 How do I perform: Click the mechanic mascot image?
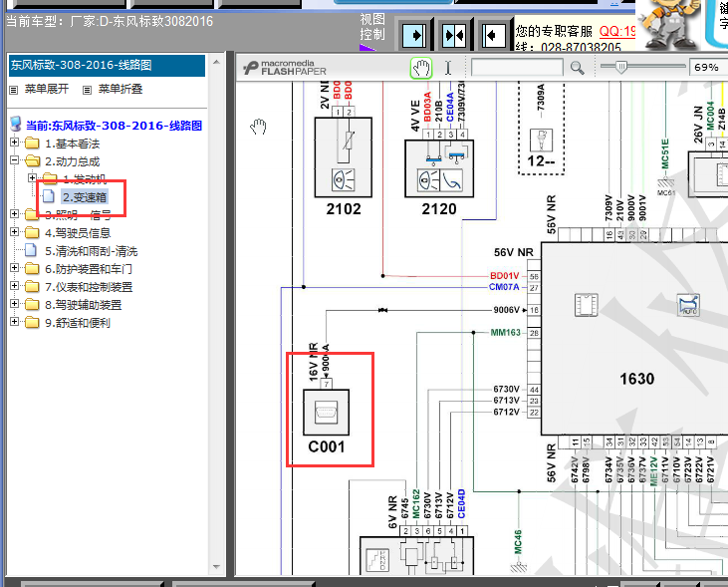point(668,24)
